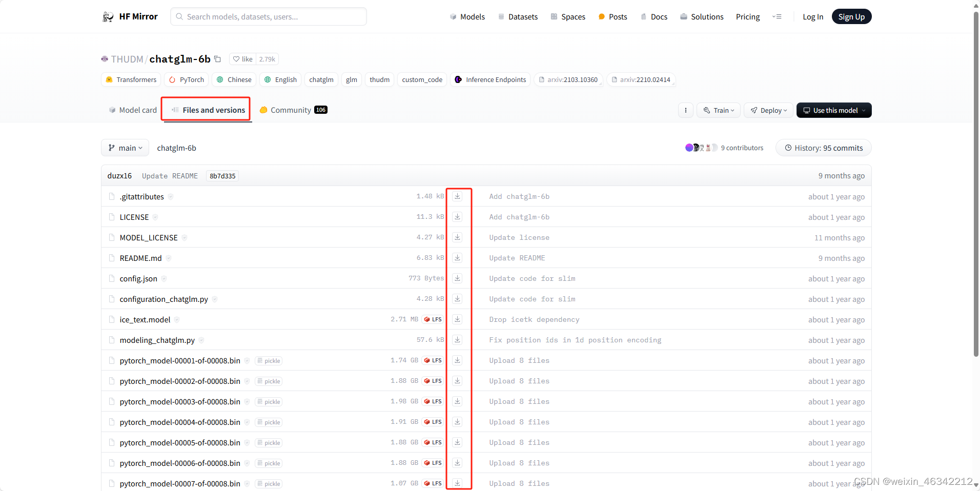
Task: Open the Pricing page
Action: click(x=748, y=16)
